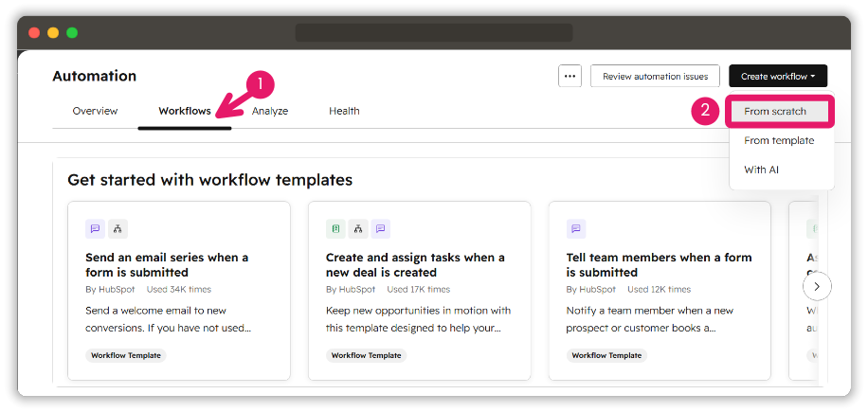Image resolution: width=868 pixels, height=412 pixels.
Task: Click Workflow Template tag on team members card
Action: tap(606, 355)
